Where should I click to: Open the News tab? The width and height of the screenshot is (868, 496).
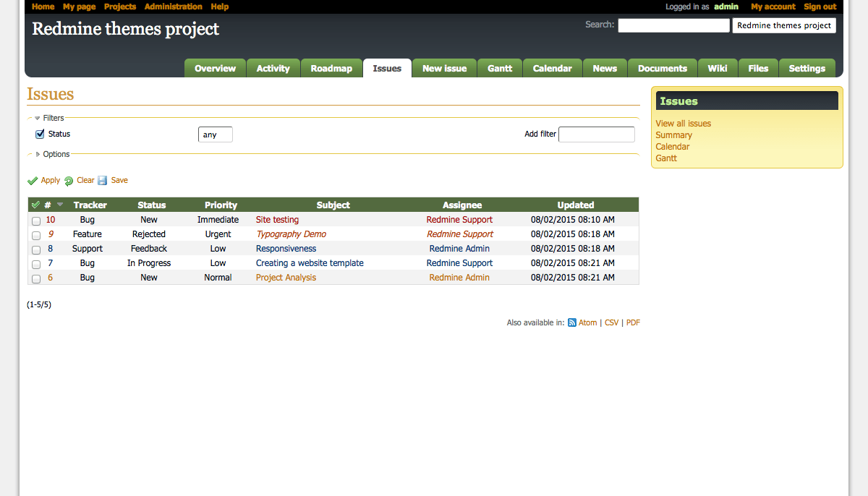click(605, 68)
